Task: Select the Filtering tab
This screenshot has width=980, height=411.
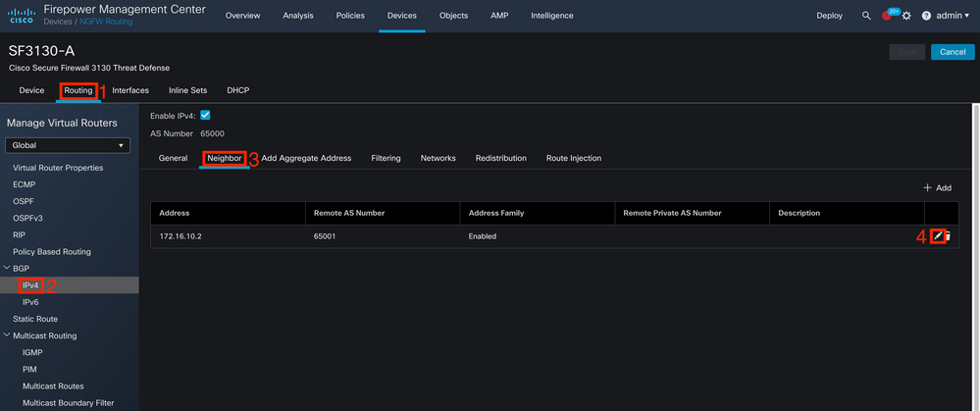Action: pyautogui.click(x=386, y=158)
